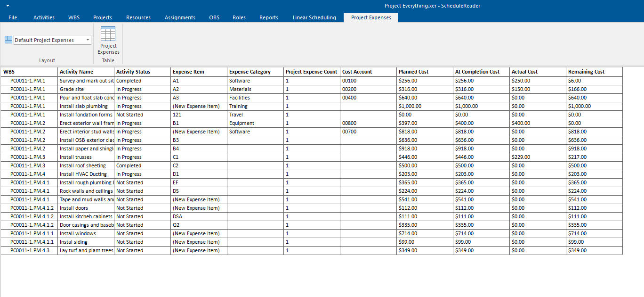The image size is (644, 297).
Task: Click the Cost Account column header
Action: (x=369, y=72)
